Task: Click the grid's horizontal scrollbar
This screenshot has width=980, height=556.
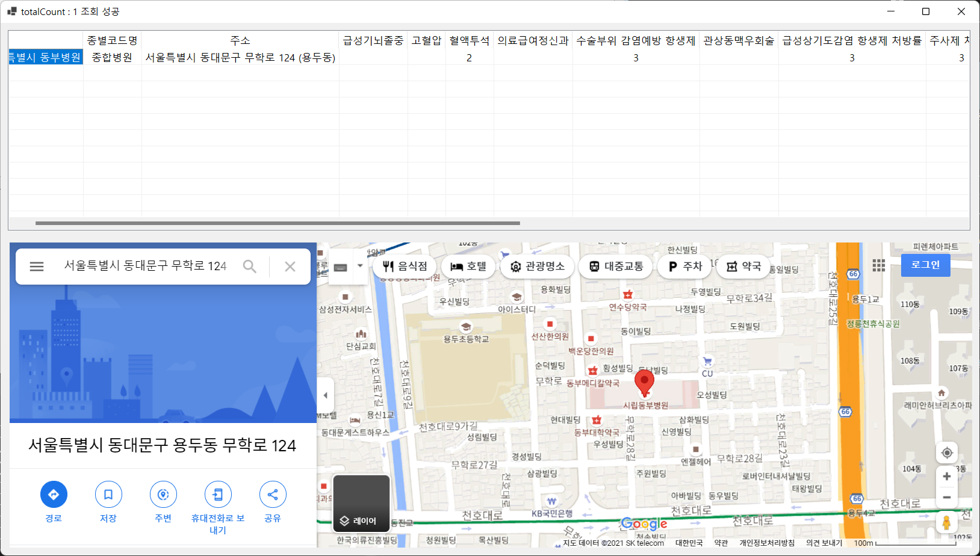Action: 278,223
